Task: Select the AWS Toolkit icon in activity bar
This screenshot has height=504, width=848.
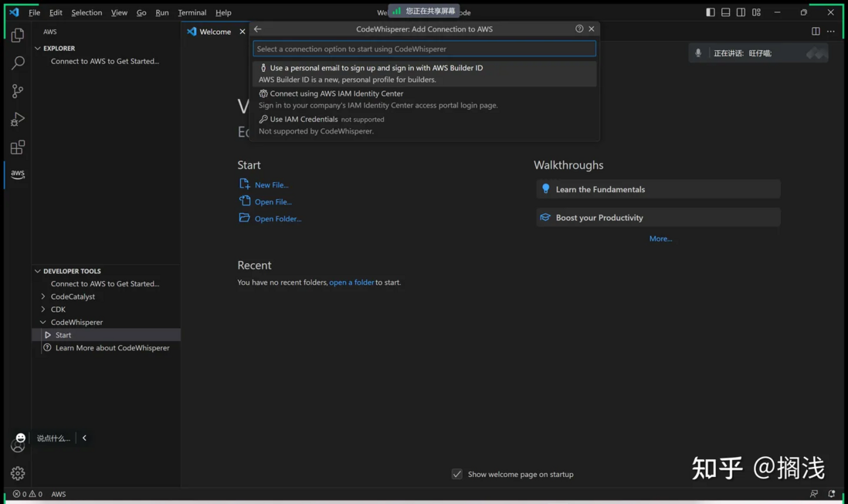Action: (17, 174)
